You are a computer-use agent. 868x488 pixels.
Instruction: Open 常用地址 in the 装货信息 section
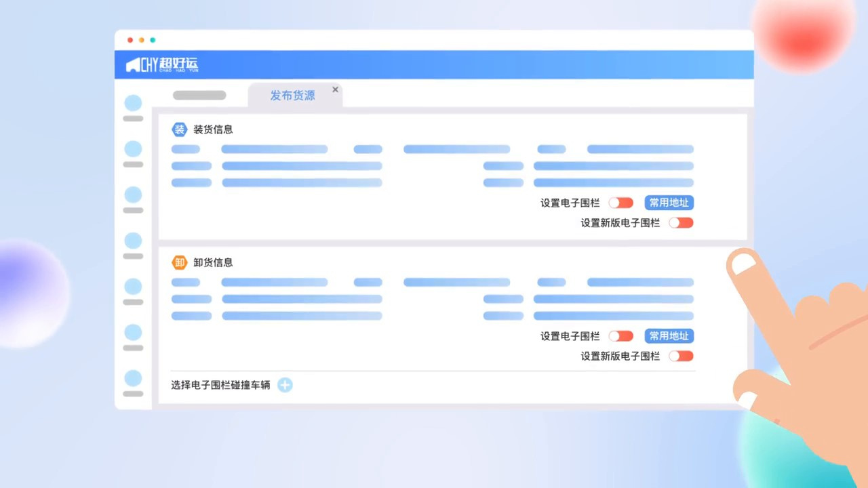click(x=669, y=203)
